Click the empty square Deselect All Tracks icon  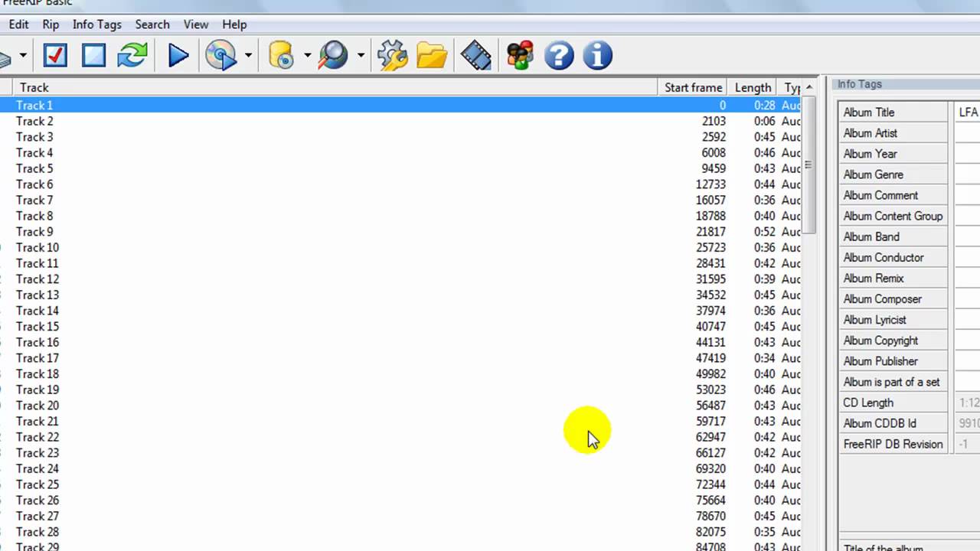pos(93,55)
